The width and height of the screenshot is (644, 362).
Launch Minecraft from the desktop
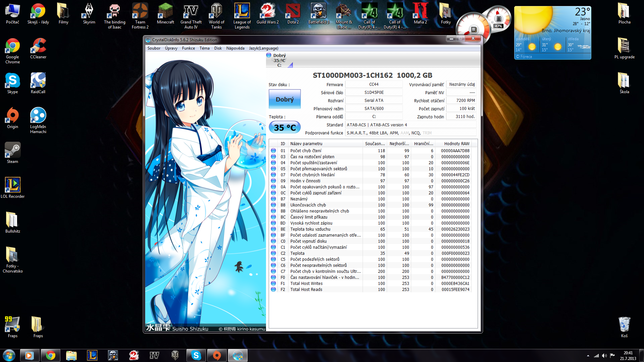tap(165, 14)
